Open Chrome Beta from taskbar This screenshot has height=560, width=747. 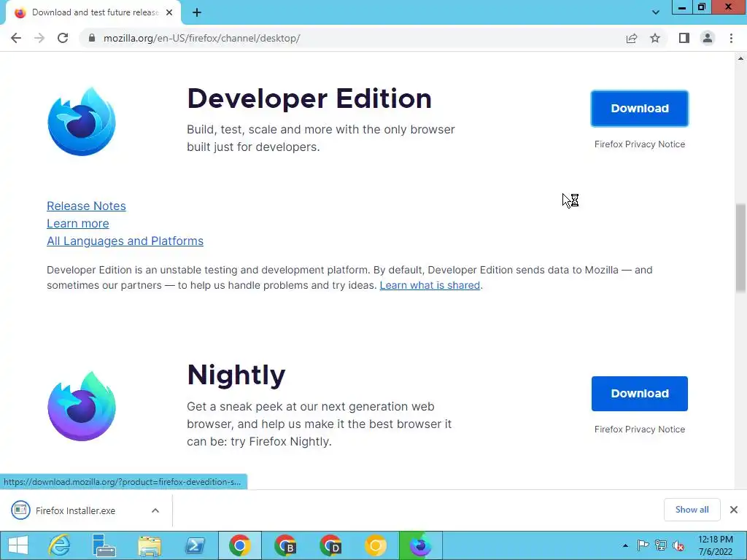pos(285,545)
